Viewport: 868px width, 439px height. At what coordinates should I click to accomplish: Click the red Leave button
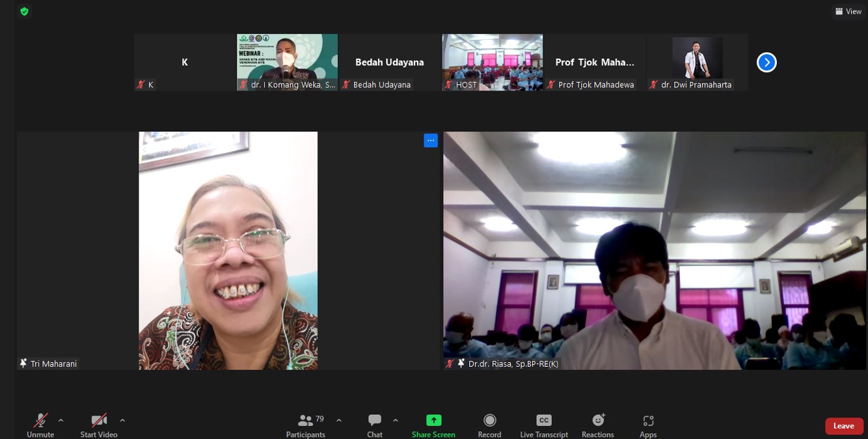click(x=844, y=426)
